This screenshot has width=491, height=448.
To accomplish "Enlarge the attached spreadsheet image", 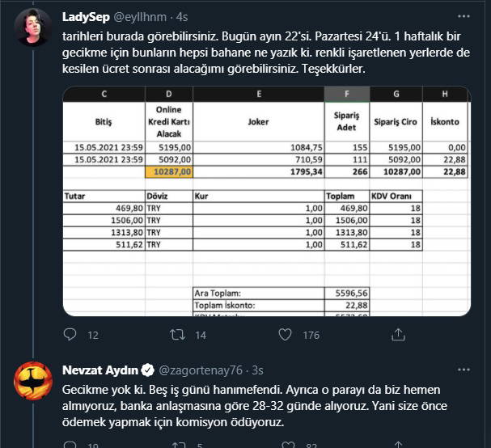I will pos(266,201).
